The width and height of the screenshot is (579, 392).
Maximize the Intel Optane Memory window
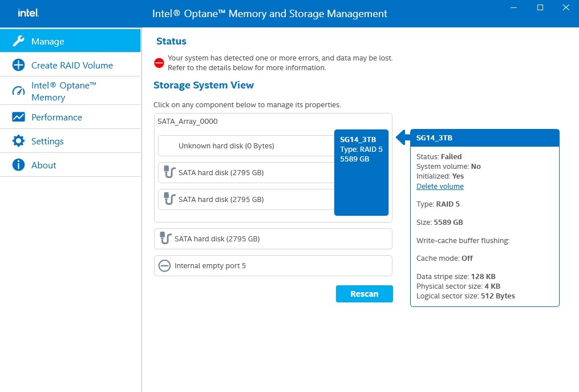[540, 7]
